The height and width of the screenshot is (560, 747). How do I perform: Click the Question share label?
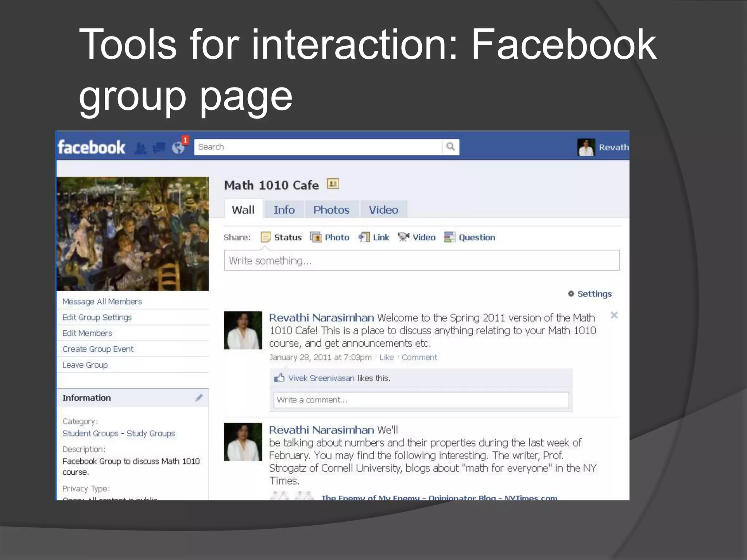click(x=477, y=237)
